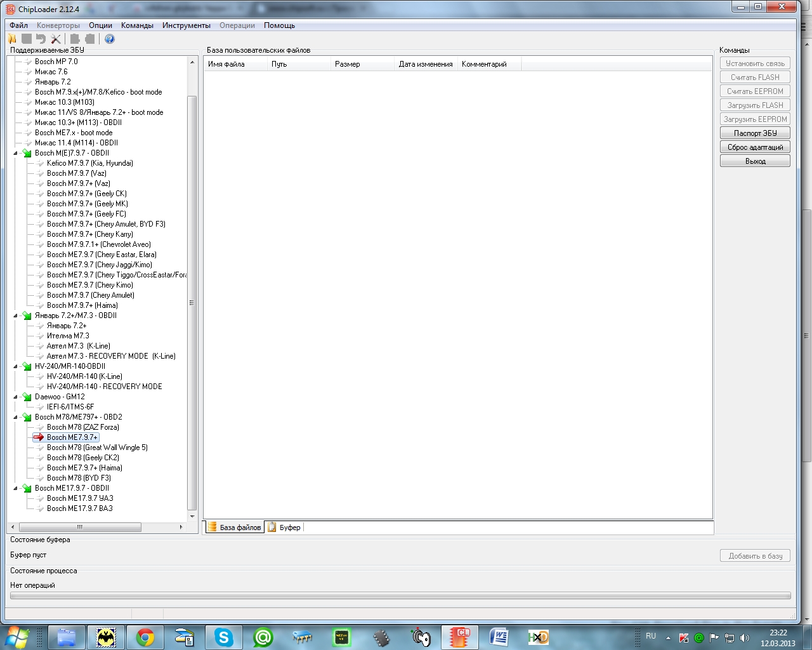Screen dimensions: 812x650
Task: Open the Помощь menu
Action: [x=280, y=25]
